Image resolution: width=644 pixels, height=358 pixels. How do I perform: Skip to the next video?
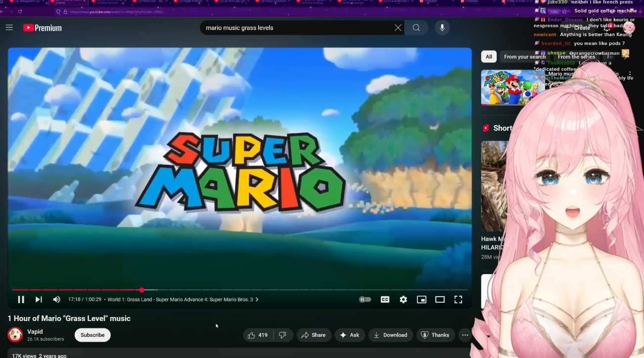point(39,300)
